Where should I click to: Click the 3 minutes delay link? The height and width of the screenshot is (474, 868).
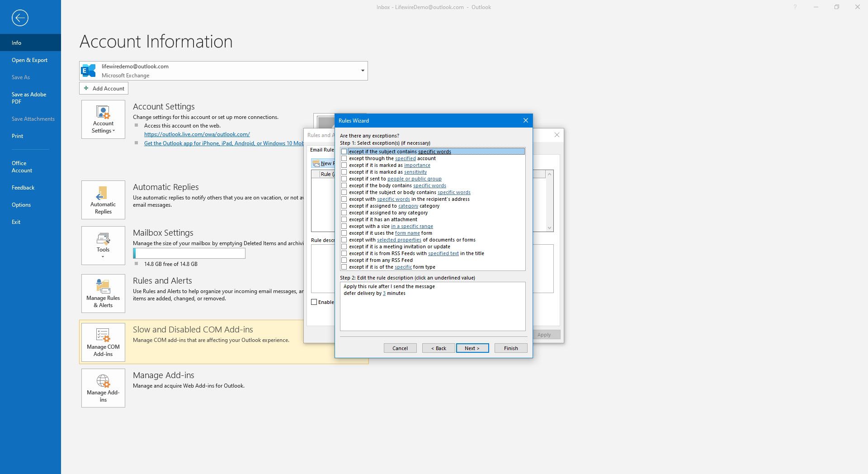[x=384, y=294]
